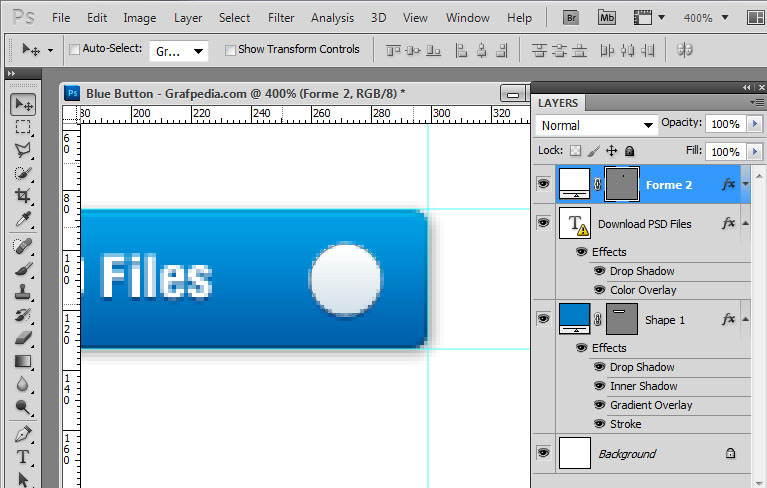Toggle Shape 1 Gradient Overlay effect visibility
This screenshot has height=488, width=767.
pos(599,404)
